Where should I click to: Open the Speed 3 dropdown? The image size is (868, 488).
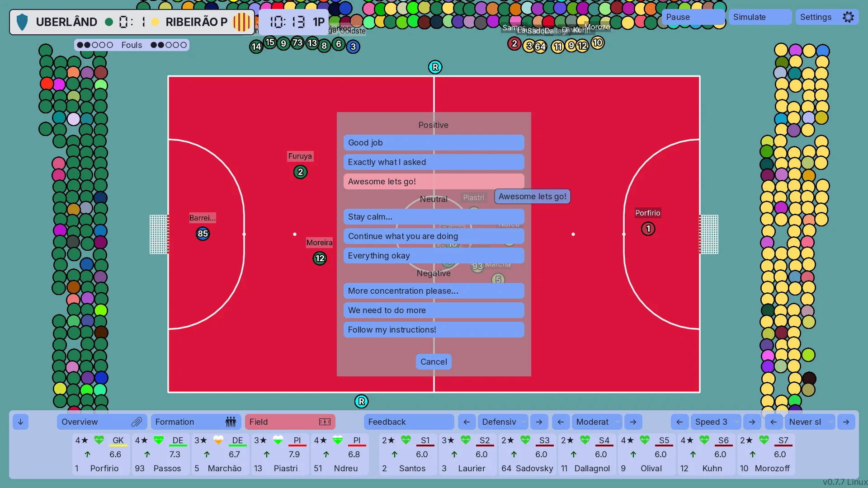tap(716, 422)
